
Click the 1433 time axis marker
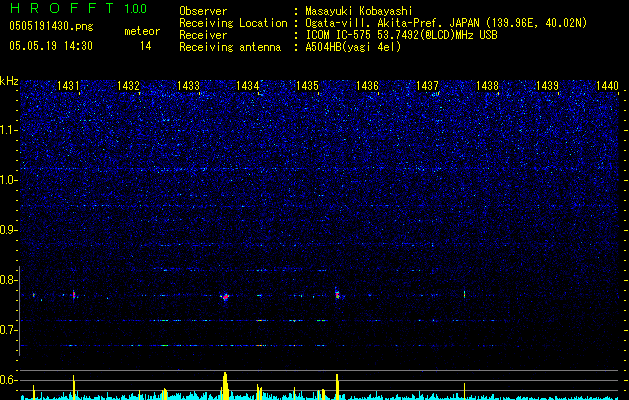click(188, 85)
